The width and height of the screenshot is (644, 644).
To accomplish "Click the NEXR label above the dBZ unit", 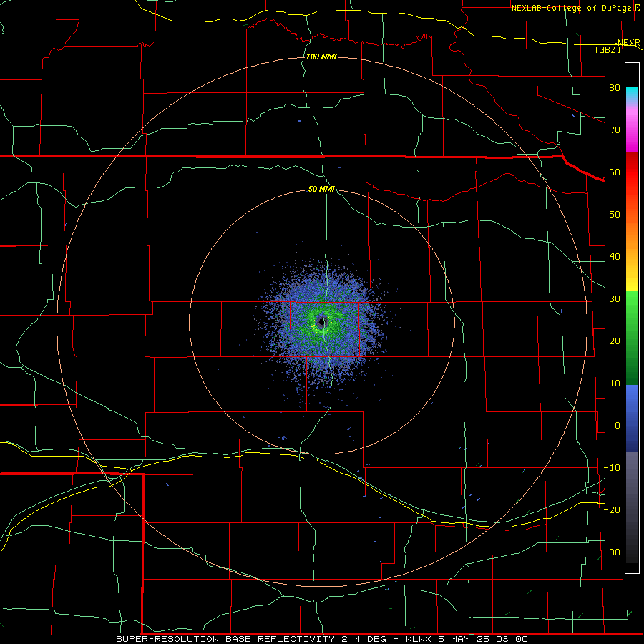I will [x=628, y=42].
